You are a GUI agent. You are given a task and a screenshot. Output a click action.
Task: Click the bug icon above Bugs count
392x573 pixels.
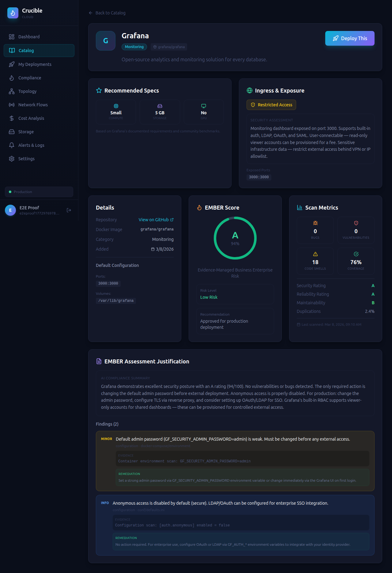pyautogui.click(x=315, y=223)
